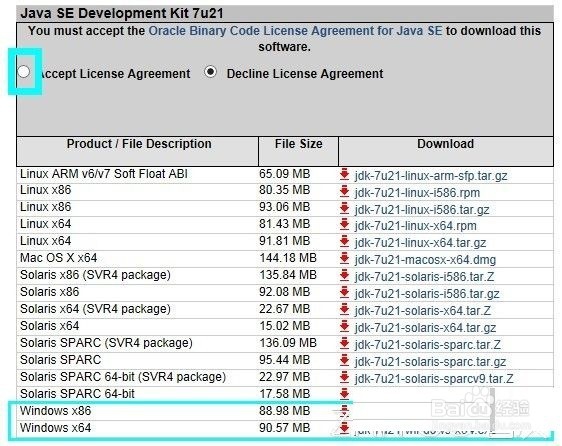Click the 'Java SE Development Kit 7u21' heading
Image resolution: width=562 pixels, height=446 pixels.
click(122, 13)
